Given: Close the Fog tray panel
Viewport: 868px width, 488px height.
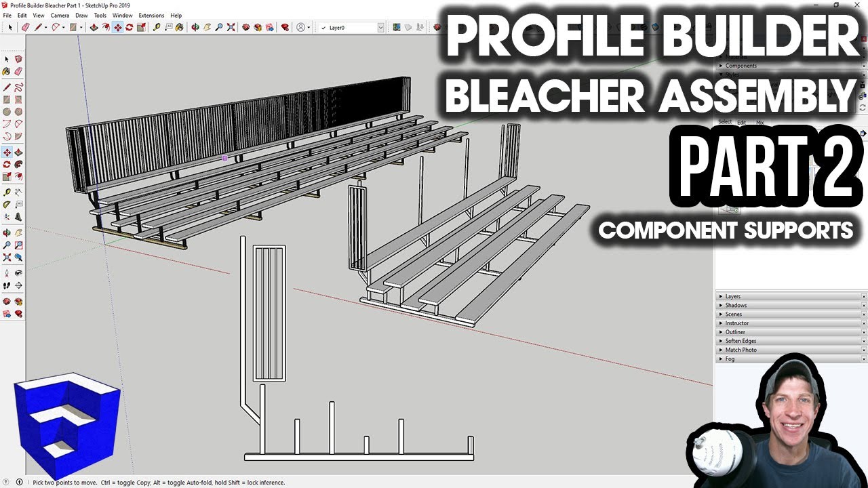Looking at the screenshot, I should [x=864, y=359].
